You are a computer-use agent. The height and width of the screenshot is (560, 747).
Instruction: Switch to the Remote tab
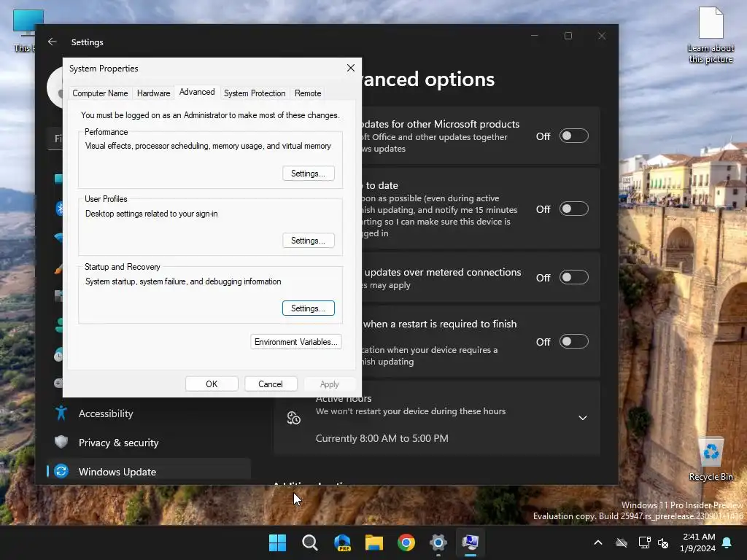coord(308,93)
